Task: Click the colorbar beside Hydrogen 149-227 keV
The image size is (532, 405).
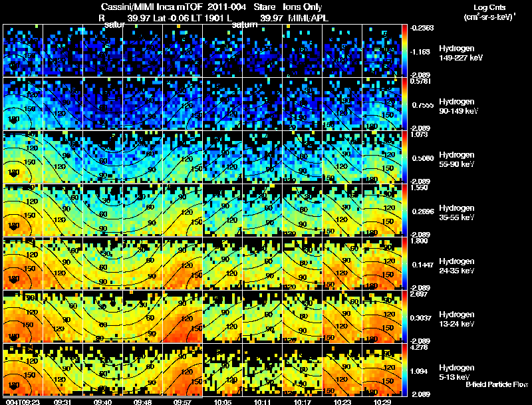Action: (404, 51)
